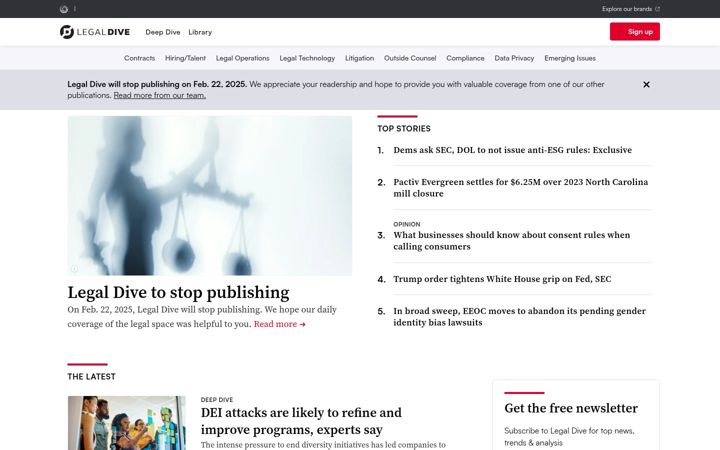Open EEOC gender identity bias lawsuits story
The width and height of the screenshot is (720, 450).
point(519,317)
